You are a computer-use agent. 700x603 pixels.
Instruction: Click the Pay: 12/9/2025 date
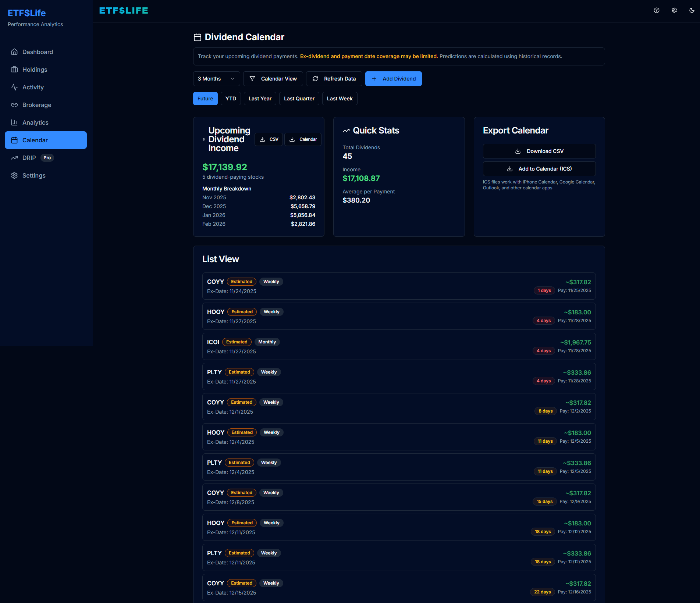[x=575, y=502]
